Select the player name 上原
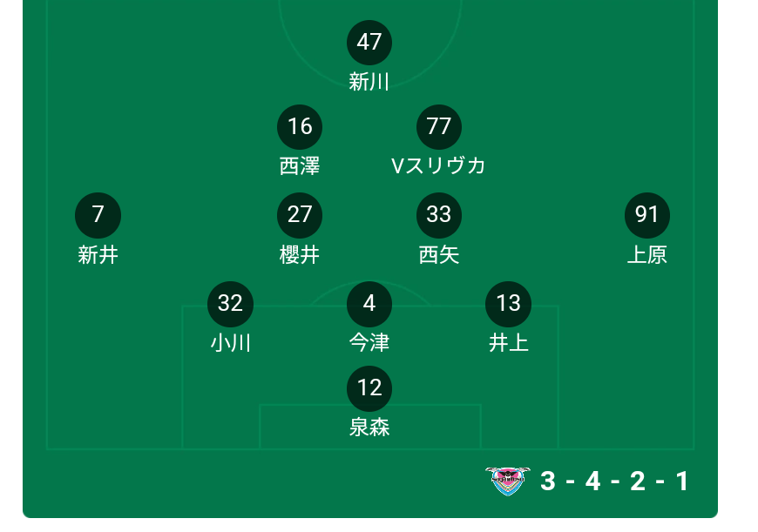The height and width of the screenshot is (532, 758). click(x=647, y=254)
